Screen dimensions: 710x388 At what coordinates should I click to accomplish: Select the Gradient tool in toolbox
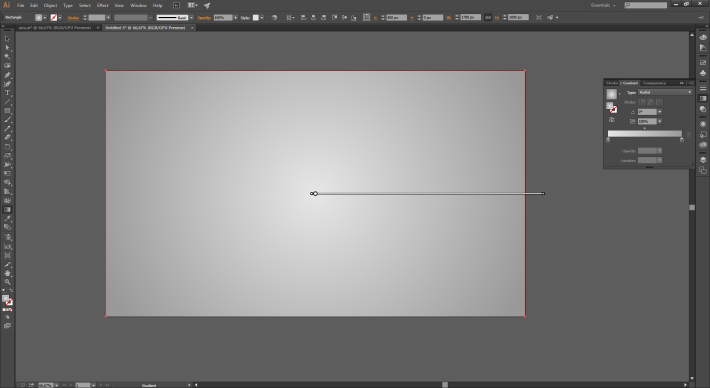pos(7,210)
